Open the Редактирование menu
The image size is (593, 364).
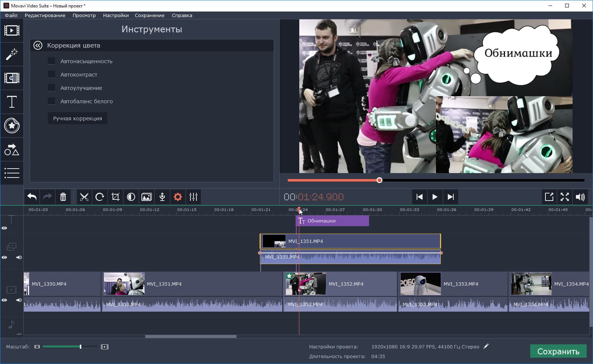(x=45, y=15)
